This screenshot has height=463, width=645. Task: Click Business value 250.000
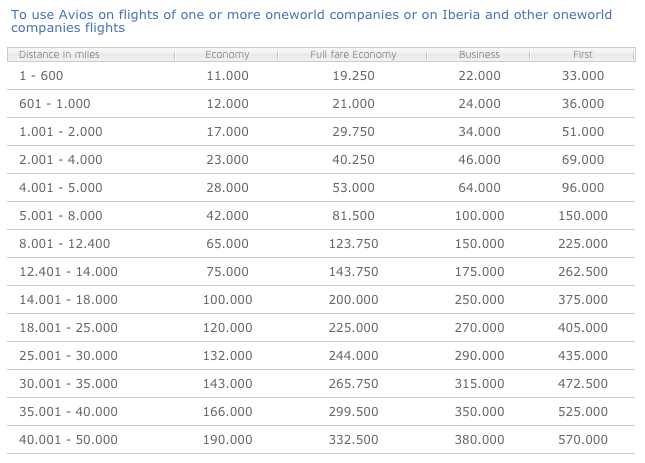tap(479, 300)
